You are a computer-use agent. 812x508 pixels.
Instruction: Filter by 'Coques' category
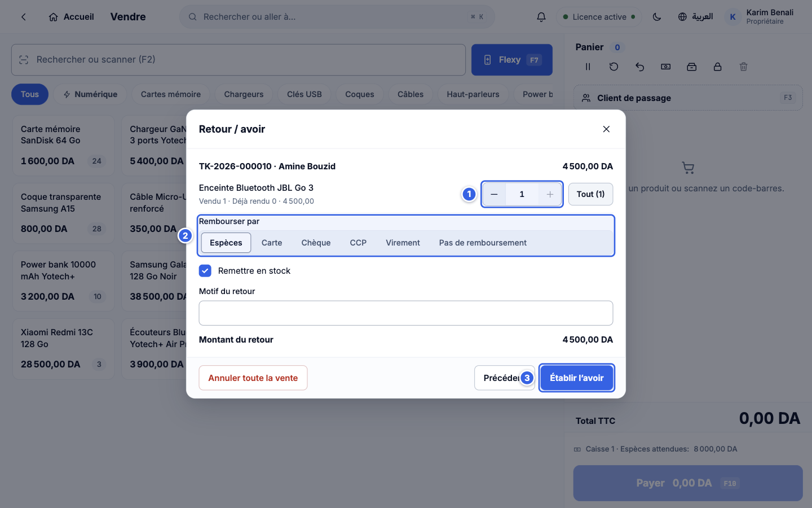[x=360, y=94]
